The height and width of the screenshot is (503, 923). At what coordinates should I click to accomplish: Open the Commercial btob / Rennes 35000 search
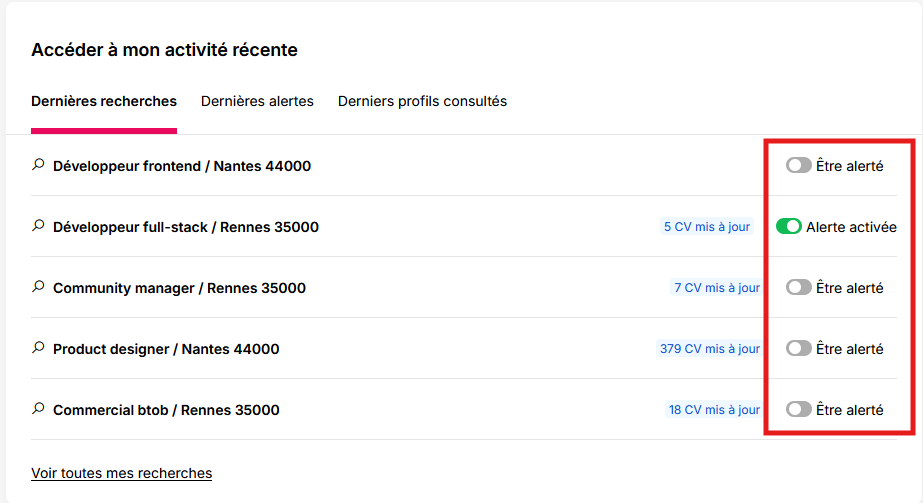coord(166,410)
